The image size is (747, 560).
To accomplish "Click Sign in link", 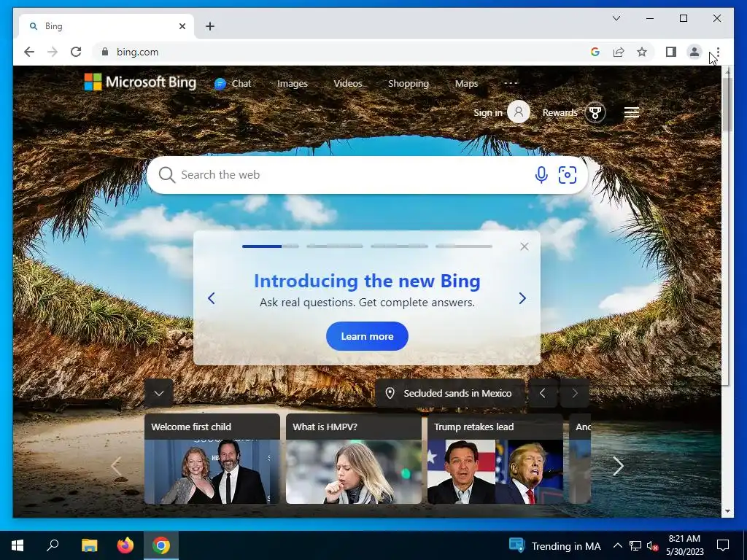I will pos(488,113).
